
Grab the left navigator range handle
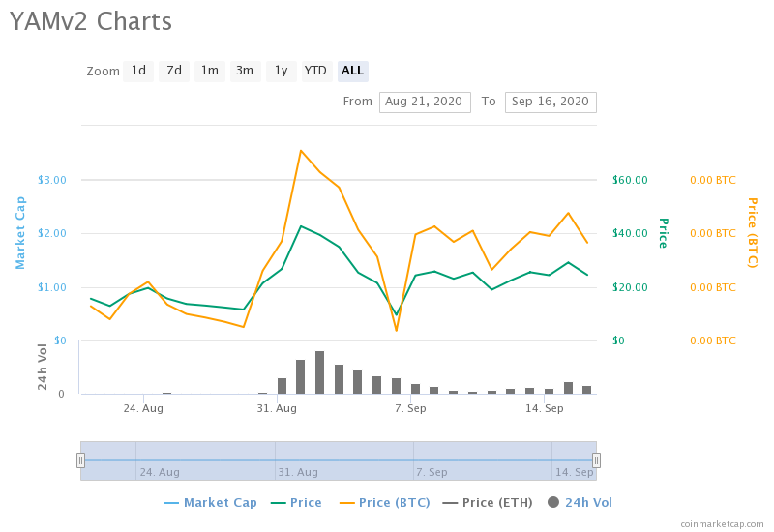click(80, 460)
